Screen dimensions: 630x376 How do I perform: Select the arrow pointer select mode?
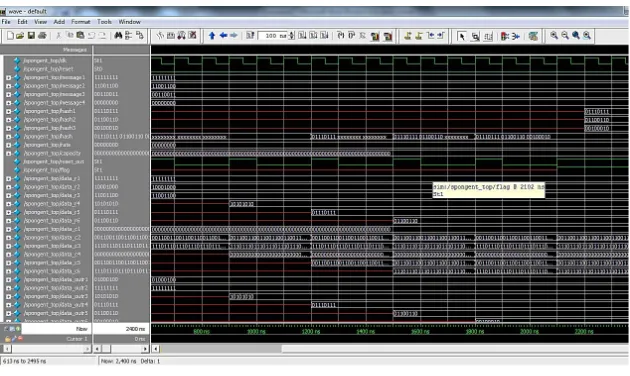(462, 37)
